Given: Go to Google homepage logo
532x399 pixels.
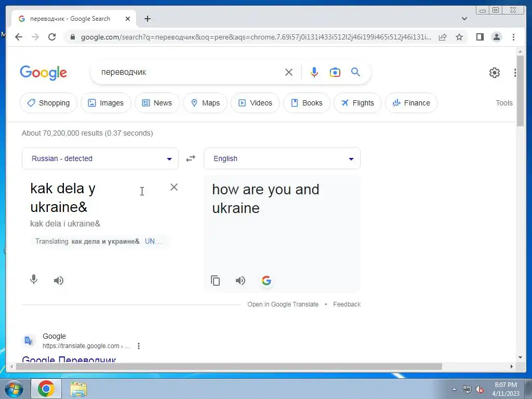Looking at the screenshot, I should [x=44, y=73].
